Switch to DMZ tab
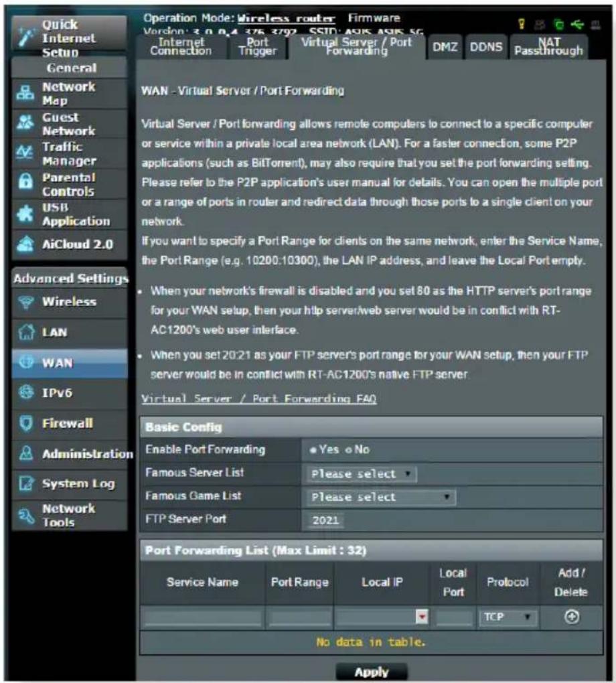Screen dimensions: 616x683 click(445, 47)
